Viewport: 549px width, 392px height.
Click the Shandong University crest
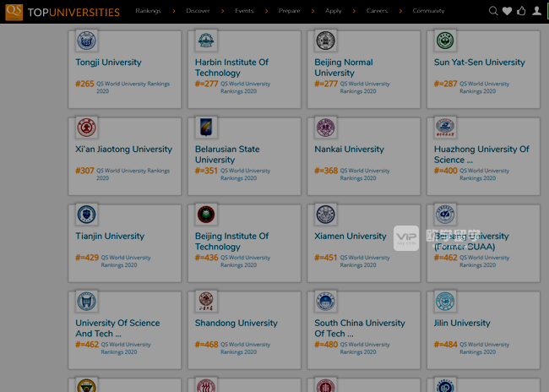(206, 302)
